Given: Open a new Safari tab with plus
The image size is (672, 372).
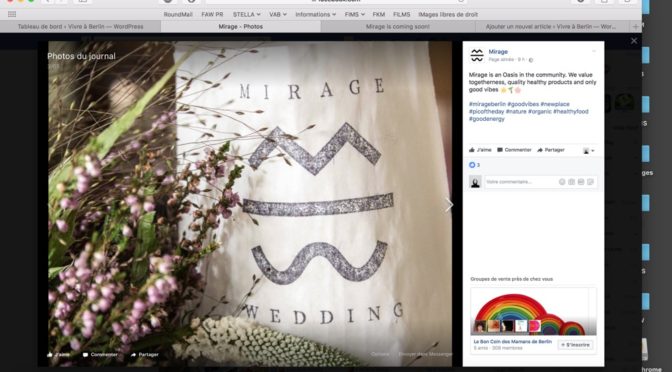Looking at the screenshot, I should [x=636, y=27].
